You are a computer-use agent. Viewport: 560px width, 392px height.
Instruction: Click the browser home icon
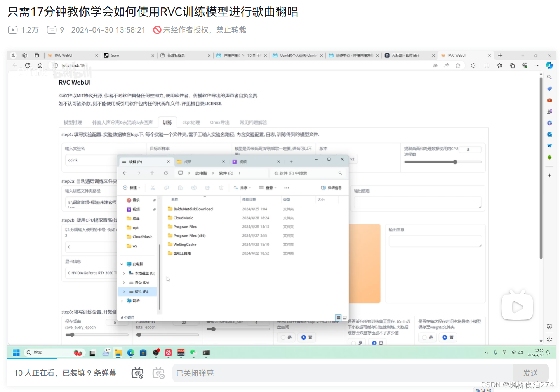click(40, 66)
